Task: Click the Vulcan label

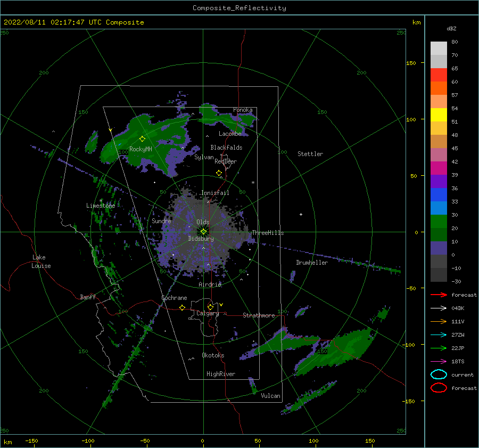Action: pyautogui.click(x=270, y=396)
